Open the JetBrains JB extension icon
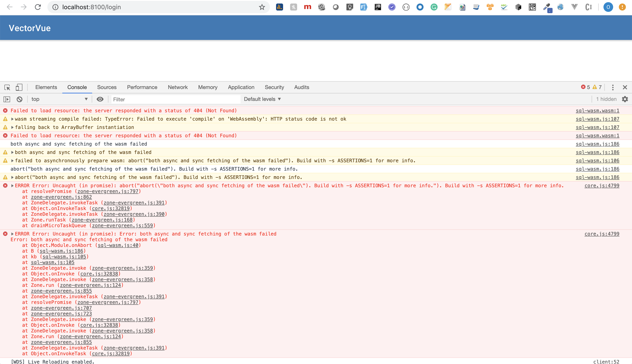 (377, 7)
